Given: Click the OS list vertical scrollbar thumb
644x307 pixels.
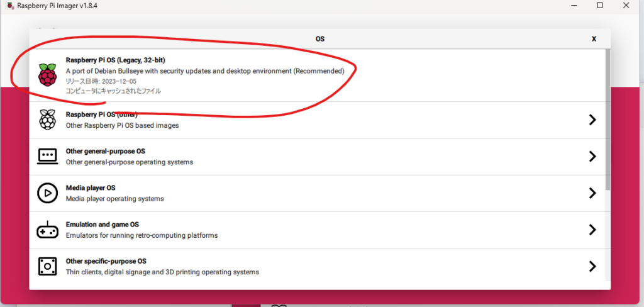Looking at the screenshot, I should (608, 119).
